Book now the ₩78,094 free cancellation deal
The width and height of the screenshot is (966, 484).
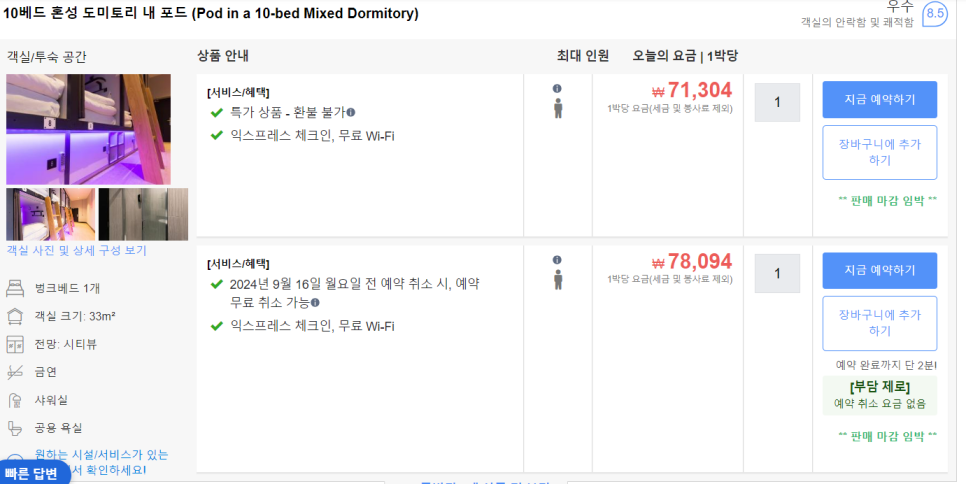pos(880,270)
